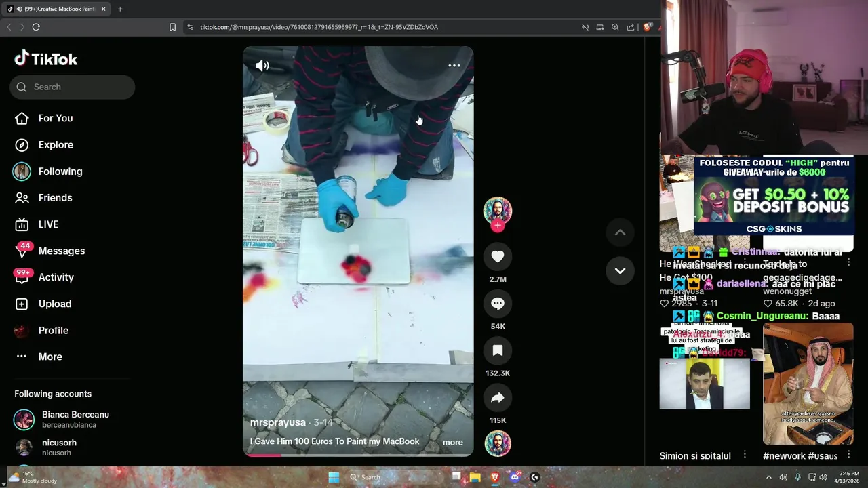The width and height of the screenshot is (868, 488).
Task: Show hidden system tray icons
Action: (x=768, y=477)
